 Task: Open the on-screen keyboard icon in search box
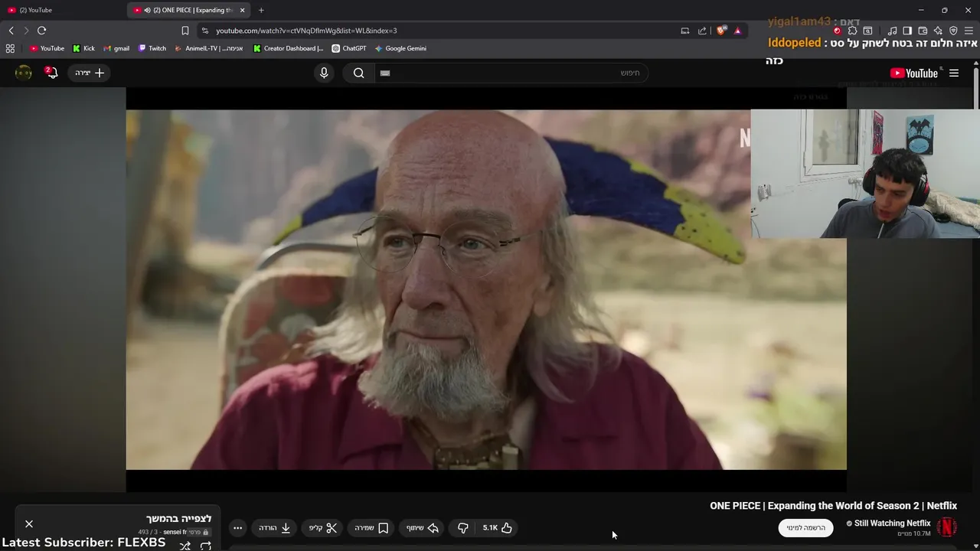(x=385, y=73)
